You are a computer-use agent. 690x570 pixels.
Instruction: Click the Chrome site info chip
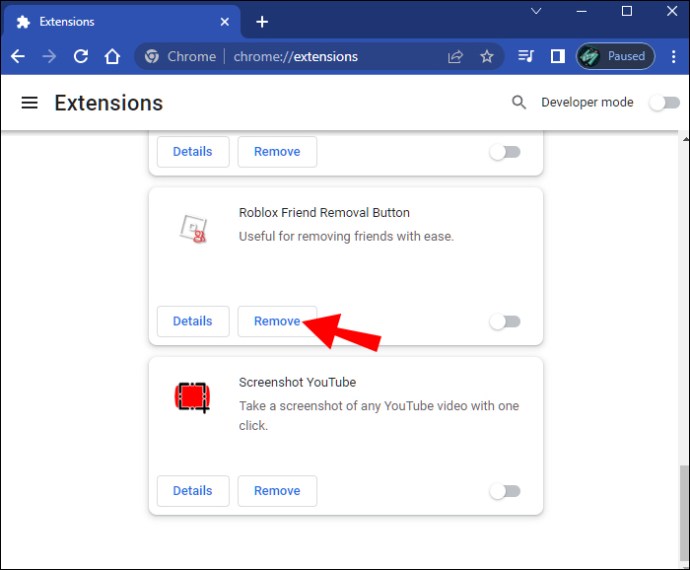click(x=180, y=56)
